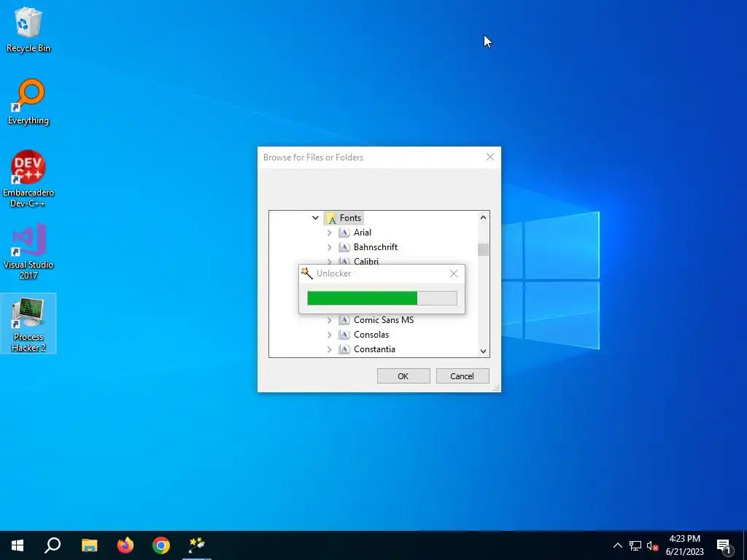The width and height of the screenshot is (747, 560).
Task: Switch to Unlocker wand taskbar icon
Action: click(x=197, y=545)
